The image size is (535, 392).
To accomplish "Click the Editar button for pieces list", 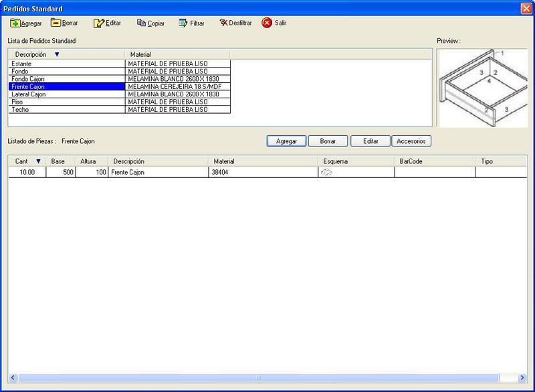I will point(370,141).
